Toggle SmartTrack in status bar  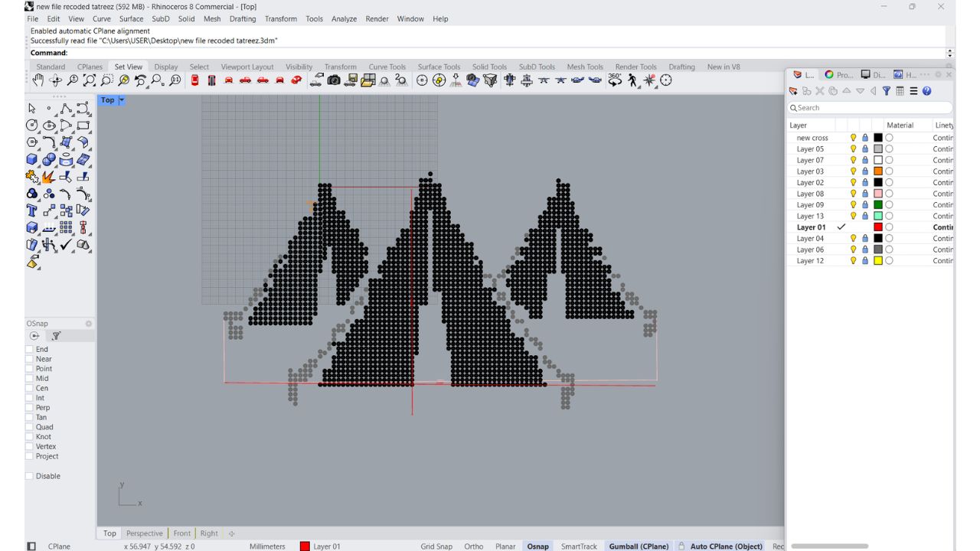tap(579, 546)
